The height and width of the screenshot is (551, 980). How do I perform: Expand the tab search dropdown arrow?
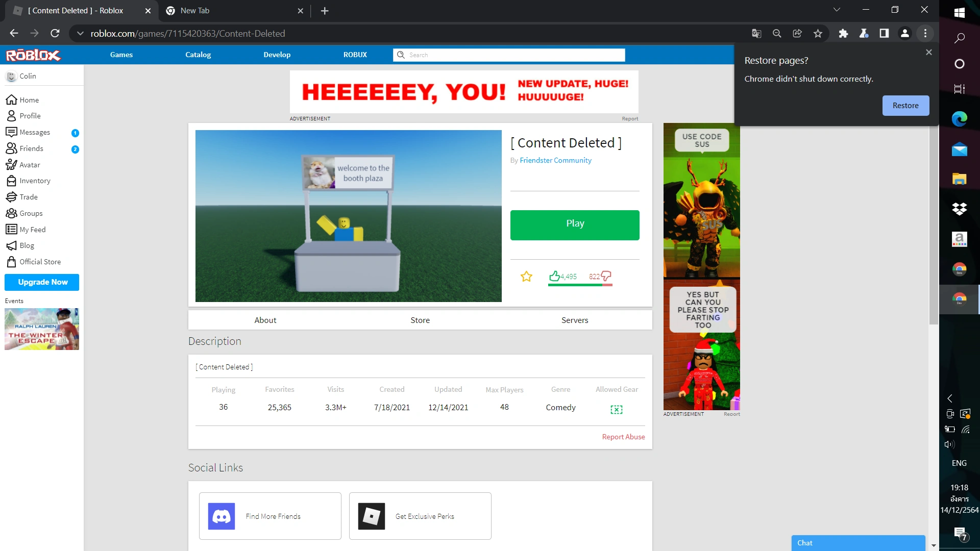[837, 10]
